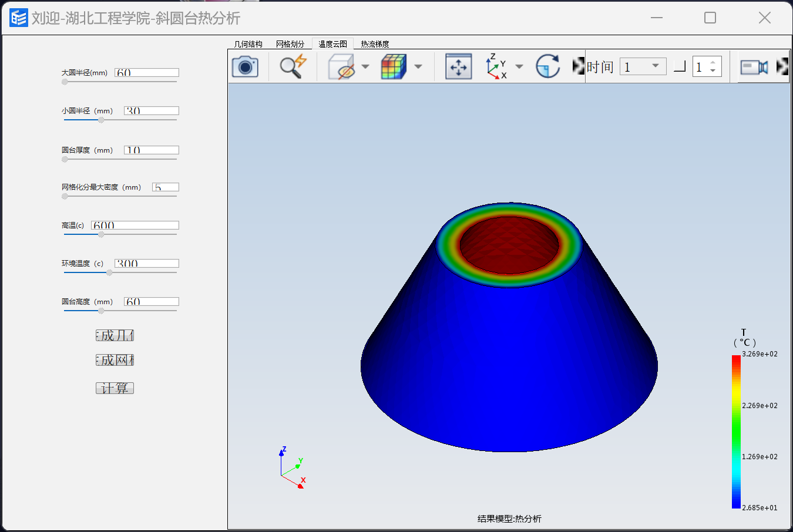Decrease the time step spinner value

[713, 71]
